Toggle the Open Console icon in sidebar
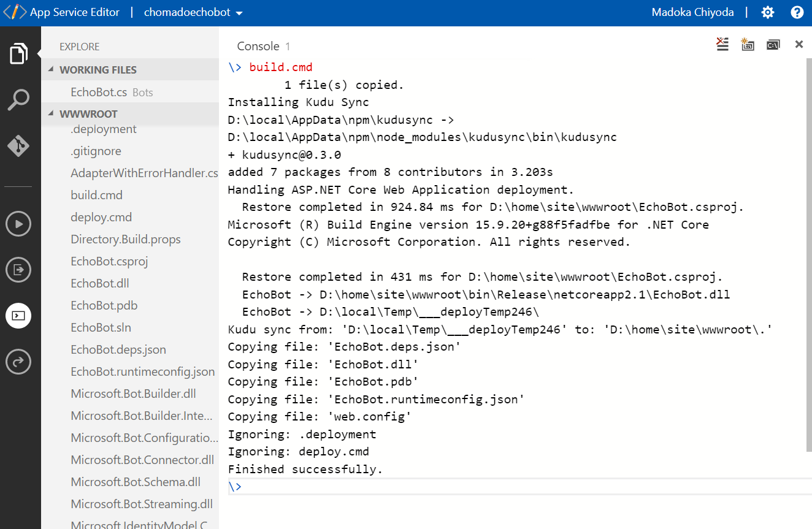The height and width of the screenshot is (529, 812). coord(18,316)
